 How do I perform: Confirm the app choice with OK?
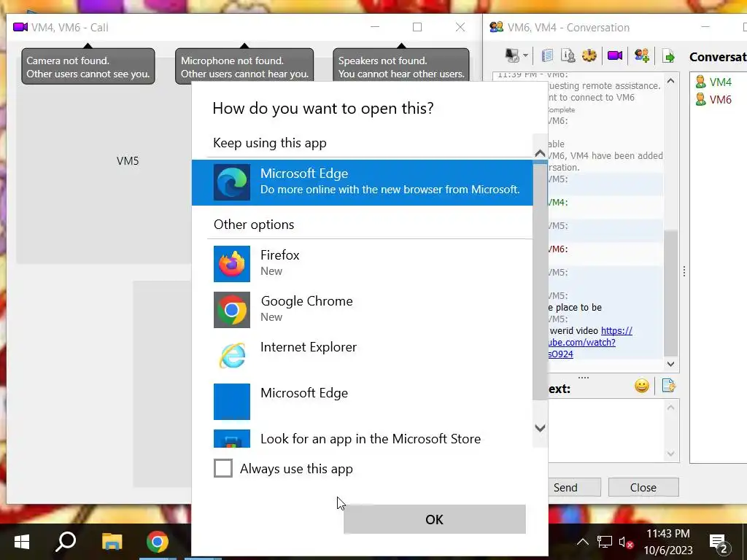click(x=435, y=519)
